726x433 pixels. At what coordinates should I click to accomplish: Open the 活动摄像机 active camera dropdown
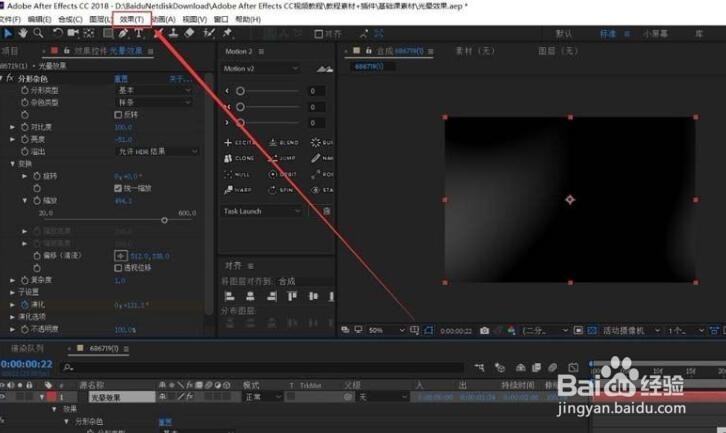[x=631, y=331]
